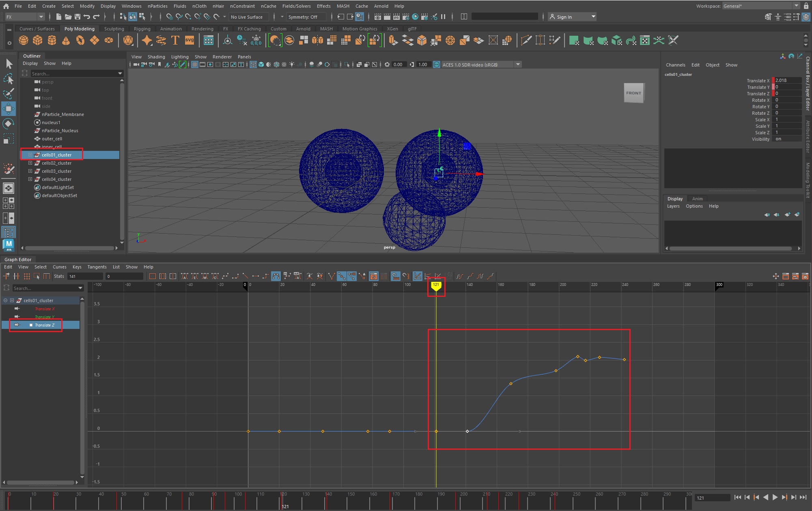
Task: Open the Workspace General dropdown
Action: [x=796, y=6]
